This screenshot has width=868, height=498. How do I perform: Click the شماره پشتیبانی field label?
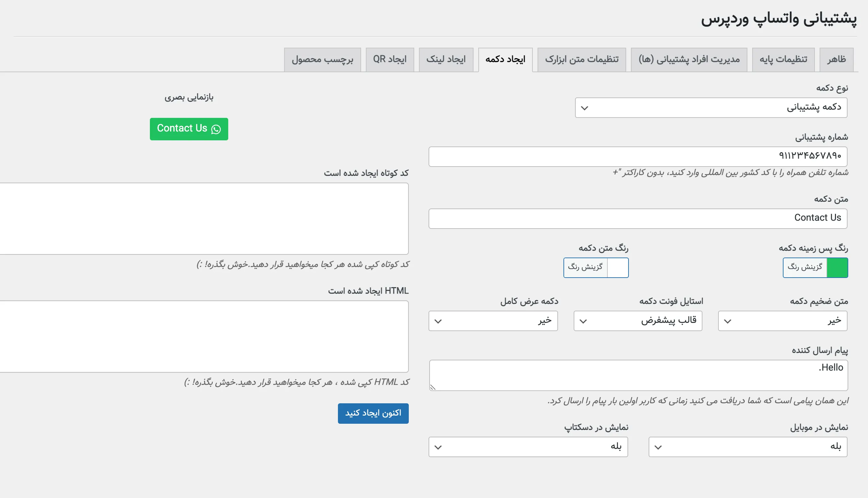(x=821, y=138)
